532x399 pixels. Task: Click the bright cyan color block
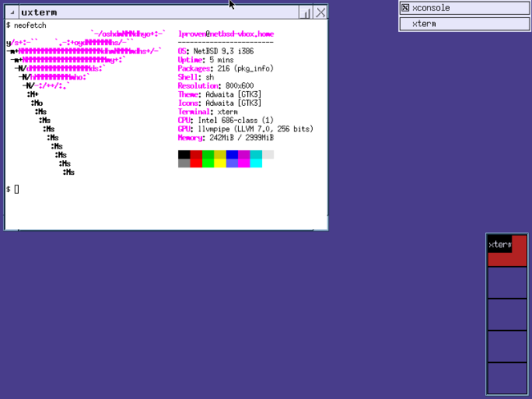pos(256,163)
